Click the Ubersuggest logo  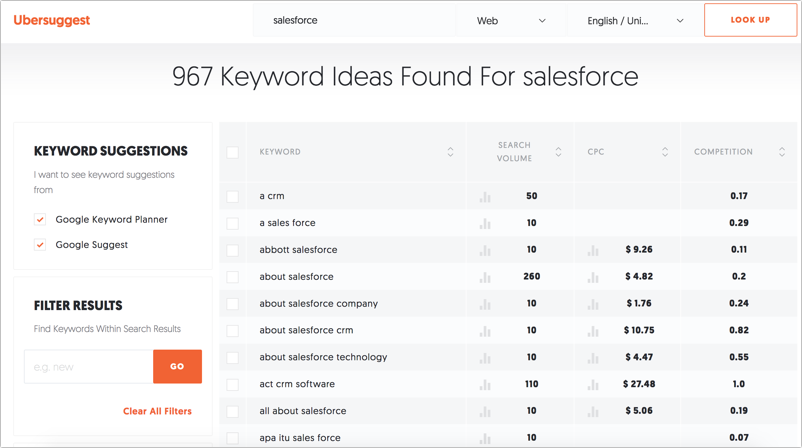52,20
